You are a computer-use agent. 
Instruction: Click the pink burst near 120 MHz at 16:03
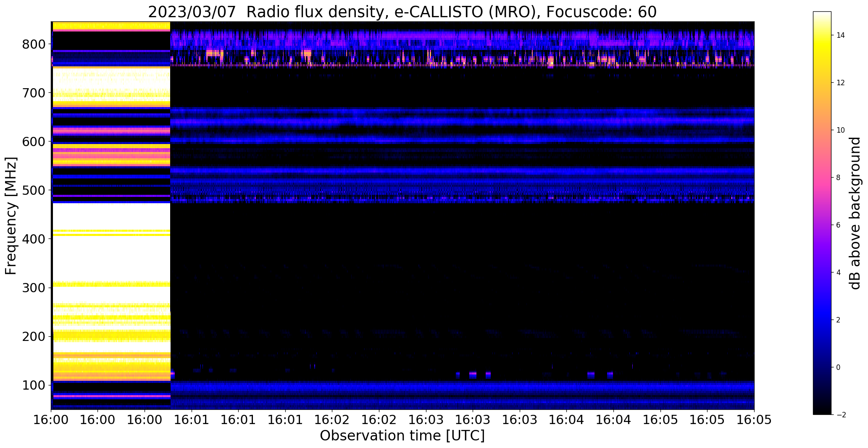coord(473,373)
